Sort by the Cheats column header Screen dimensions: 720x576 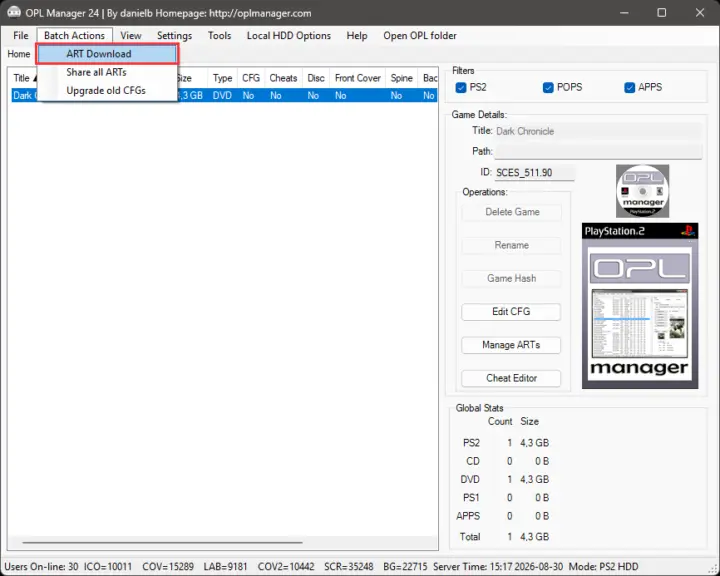(283, 78)
